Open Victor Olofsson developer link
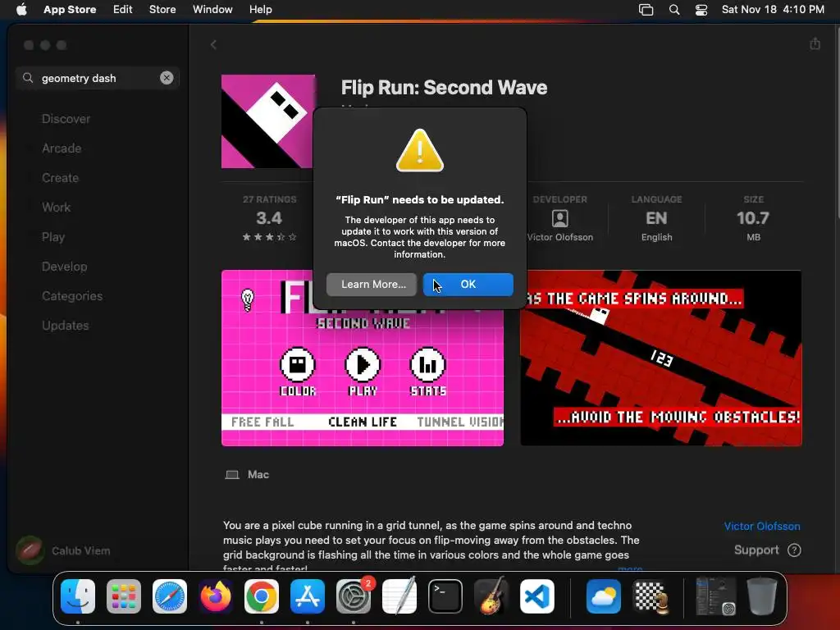Viewport: 840px width, 630px height. [x=762, y=526]
